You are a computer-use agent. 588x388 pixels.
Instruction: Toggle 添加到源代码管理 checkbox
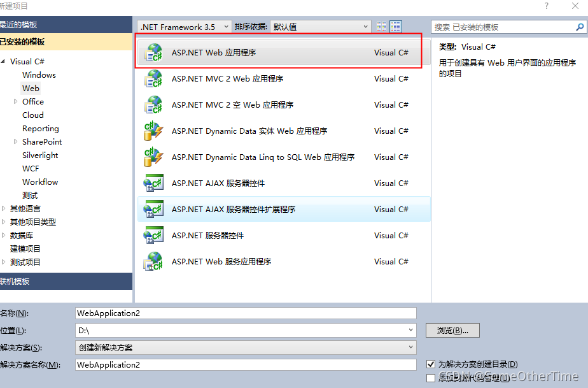coord(430,377)
